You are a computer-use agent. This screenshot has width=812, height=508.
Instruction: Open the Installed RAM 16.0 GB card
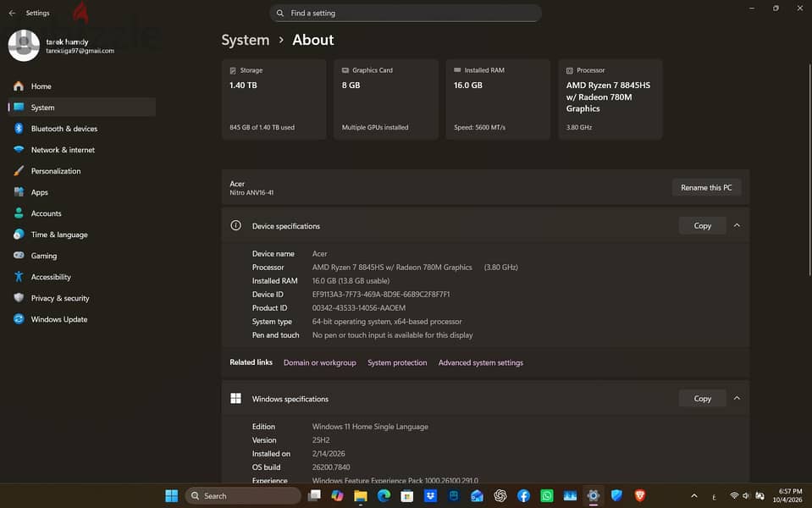click(498, 99)
